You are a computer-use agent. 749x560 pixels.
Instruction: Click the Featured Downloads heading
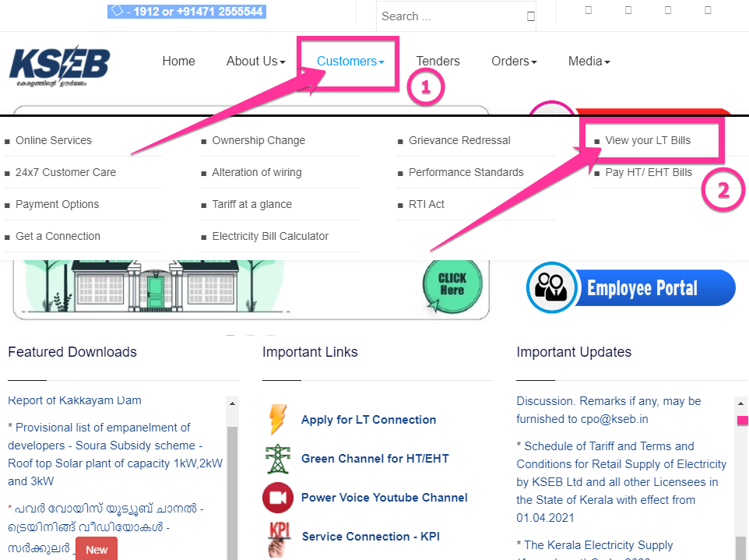72,352
